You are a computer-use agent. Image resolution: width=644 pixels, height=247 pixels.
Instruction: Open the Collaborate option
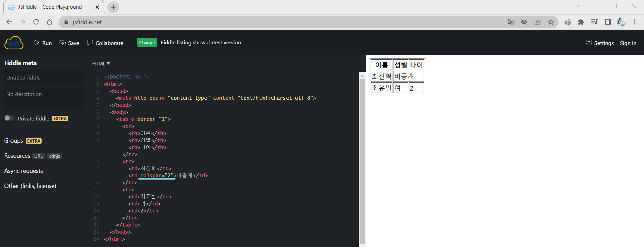pos(105,43)
